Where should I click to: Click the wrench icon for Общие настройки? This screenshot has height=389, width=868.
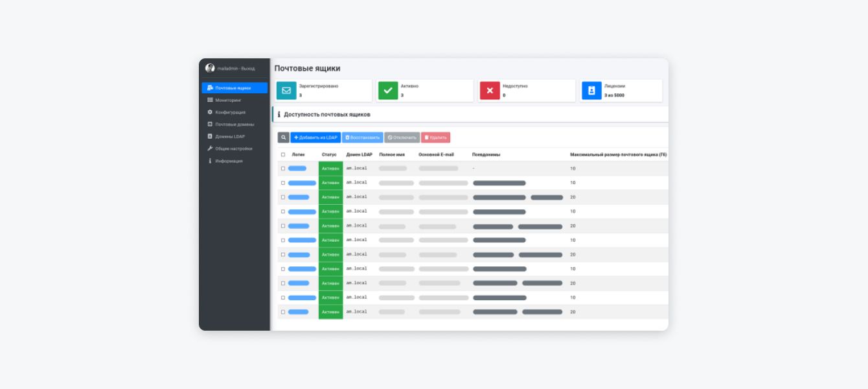(210, 148)
